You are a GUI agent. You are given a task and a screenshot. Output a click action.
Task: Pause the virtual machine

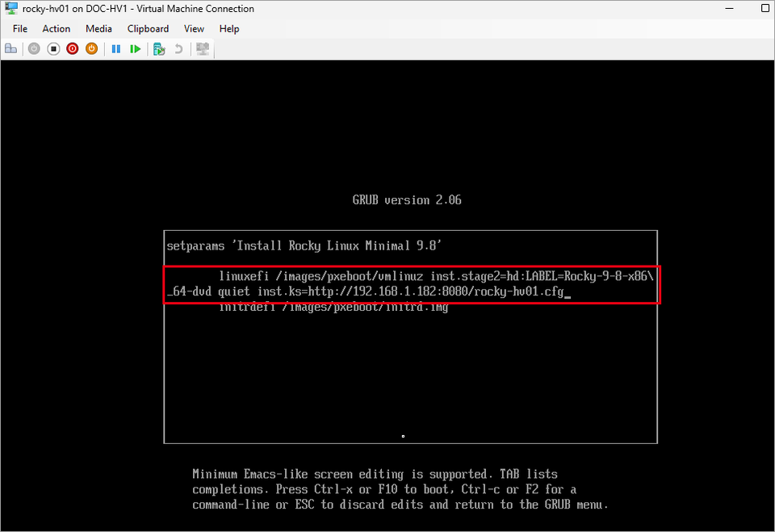coord(116,48)
